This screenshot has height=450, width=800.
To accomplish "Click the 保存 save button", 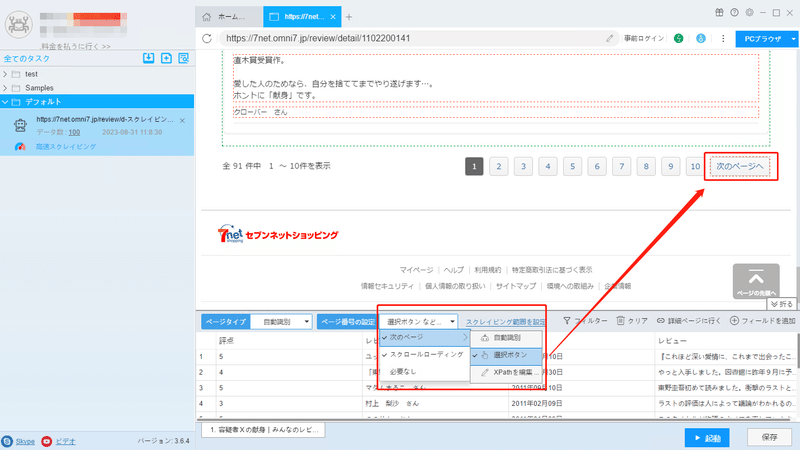I will click(769, 437).
